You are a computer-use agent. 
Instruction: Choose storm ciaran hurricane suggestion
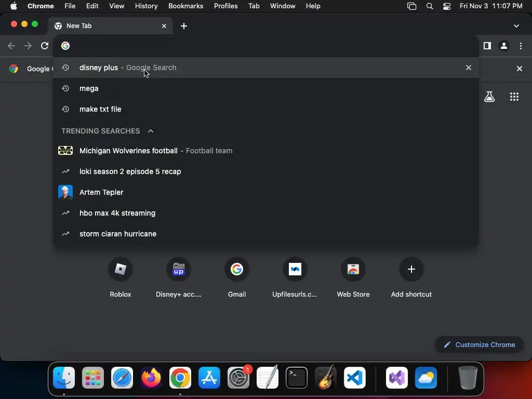266,233
